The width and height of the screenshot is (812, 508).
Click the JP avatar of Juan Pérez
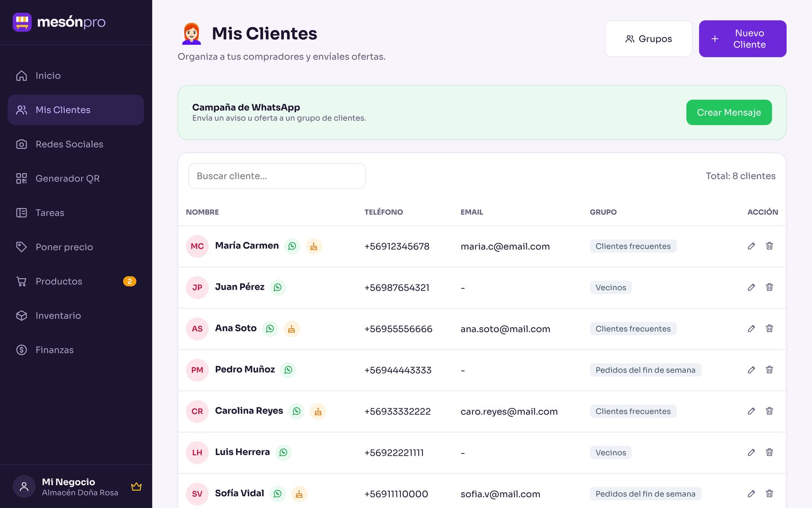coord(197,288)
